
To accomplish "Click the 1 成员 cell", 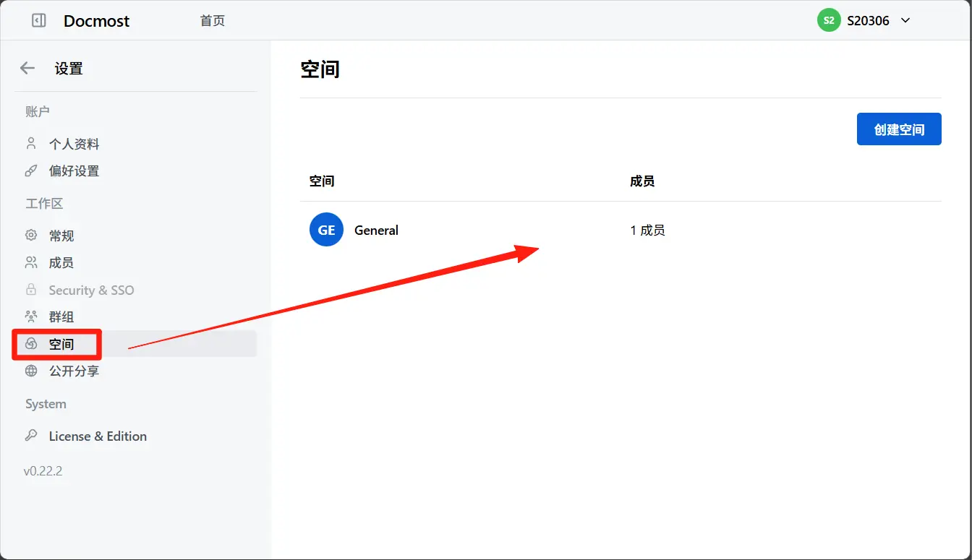I will [647, 231].
